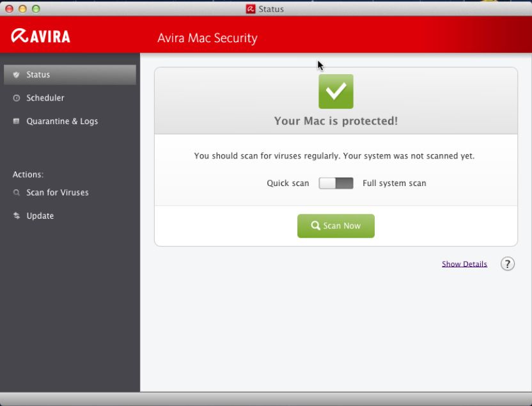Click the magnifier icon beside Scan for Viruses

coord(16,192)
